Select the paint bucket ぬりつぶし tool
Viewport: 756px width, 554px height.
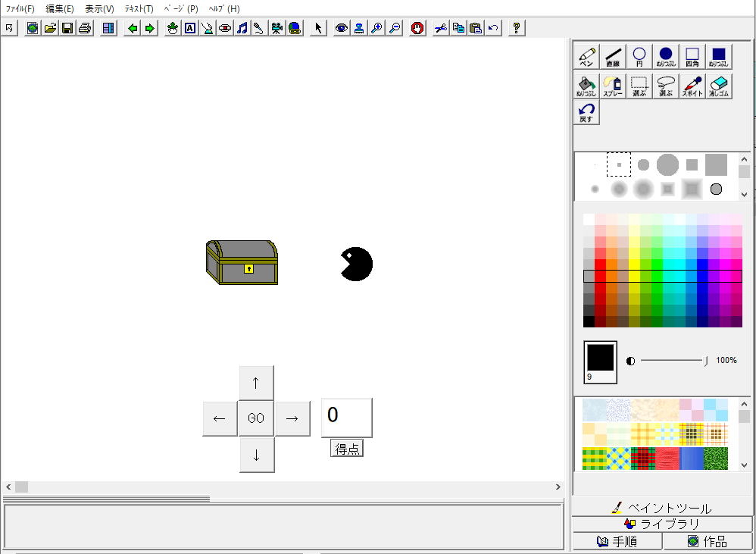coord(586,86)
